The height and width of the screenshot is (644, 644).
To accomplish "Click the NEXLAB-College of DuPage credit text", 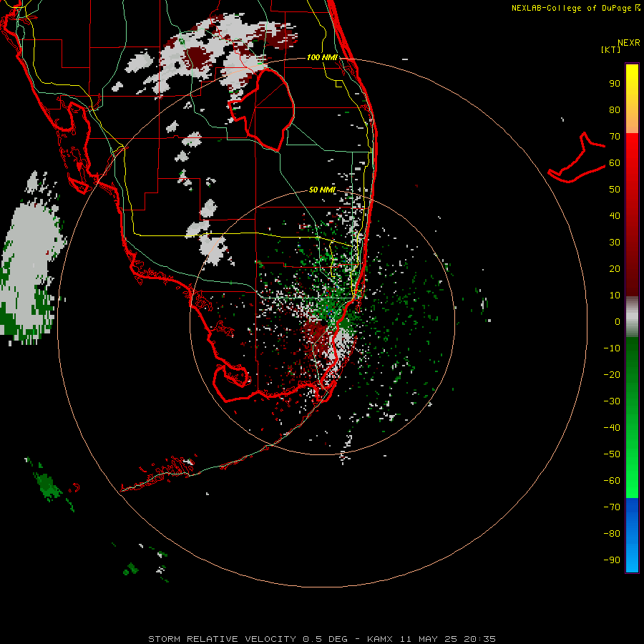I will click(575, 8).
